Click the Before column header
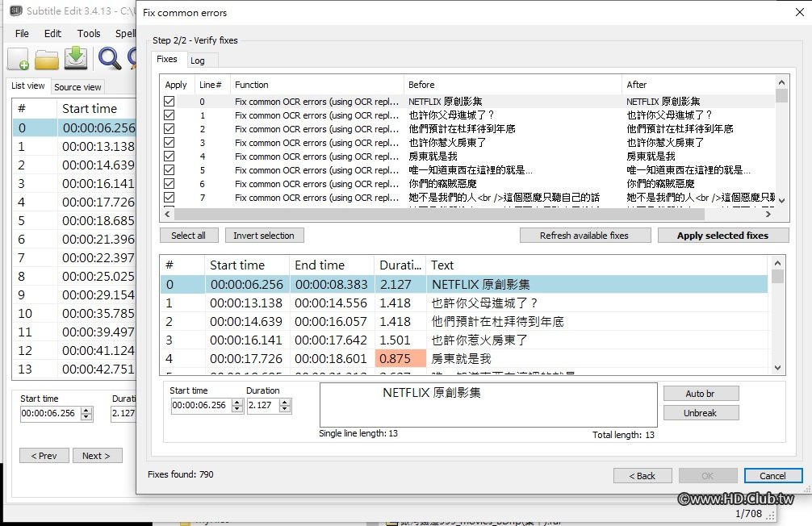Viewport: 812px width, 526px height. (513, 85)
